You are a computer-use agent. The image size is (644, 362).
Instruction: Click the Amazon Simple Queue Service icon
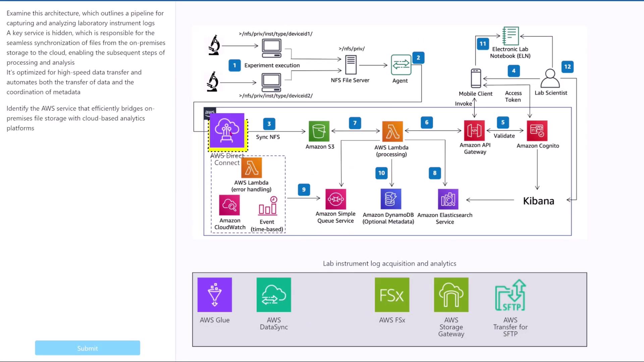coord(335,199)
